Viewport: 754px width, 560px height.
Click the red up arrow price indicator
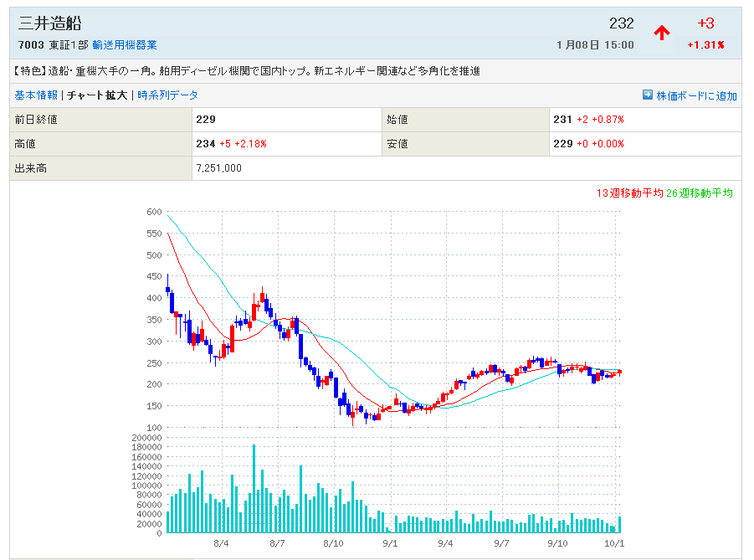(662, 33)
